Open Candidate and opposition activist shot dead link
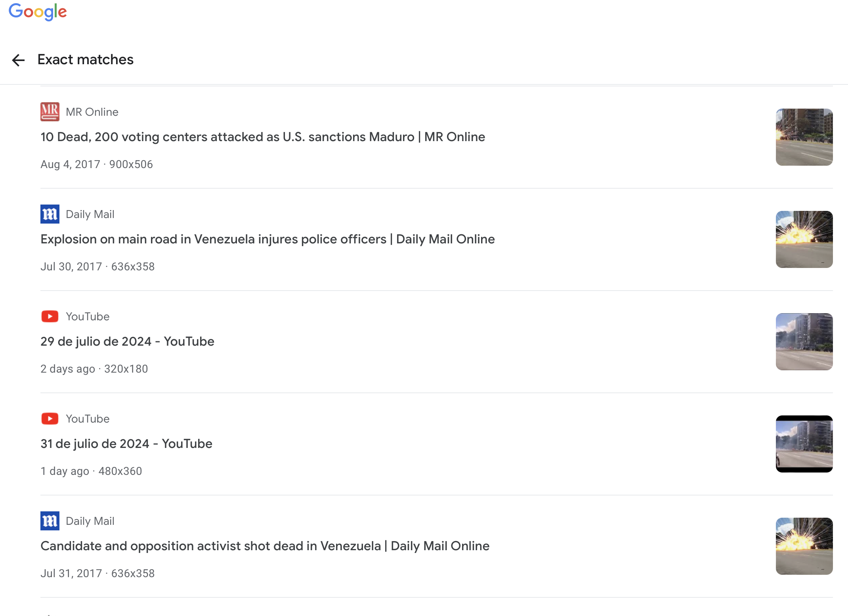The image size is (848, 616). (x=265, y=546)
